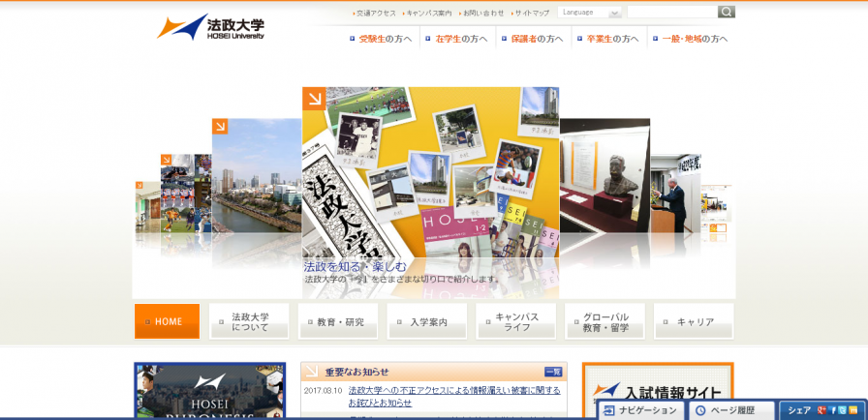Open 入学案内 navigation tab

[x=427, y=321]
